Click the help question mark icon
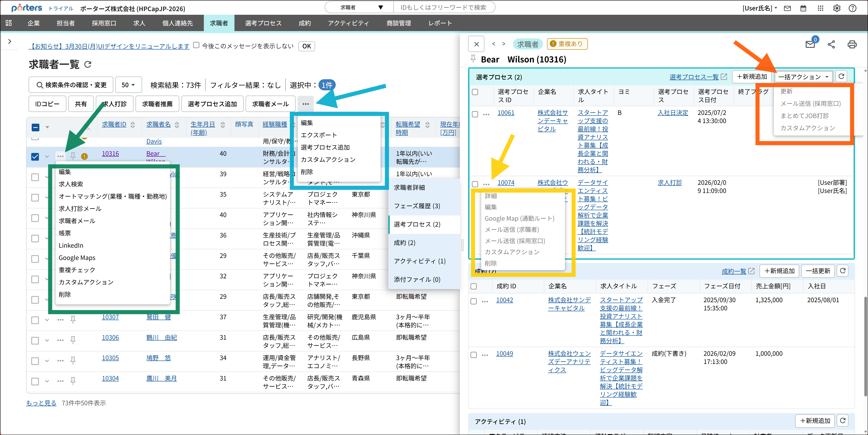This screenshot has height=435, width=868. tap(853, 8)
